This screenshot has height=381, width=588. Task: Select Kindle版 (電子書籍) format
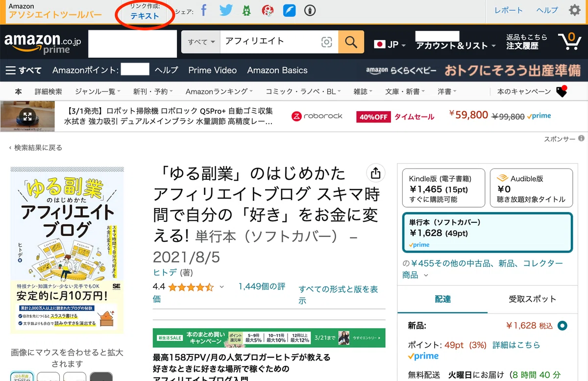[x=443, y=188]
